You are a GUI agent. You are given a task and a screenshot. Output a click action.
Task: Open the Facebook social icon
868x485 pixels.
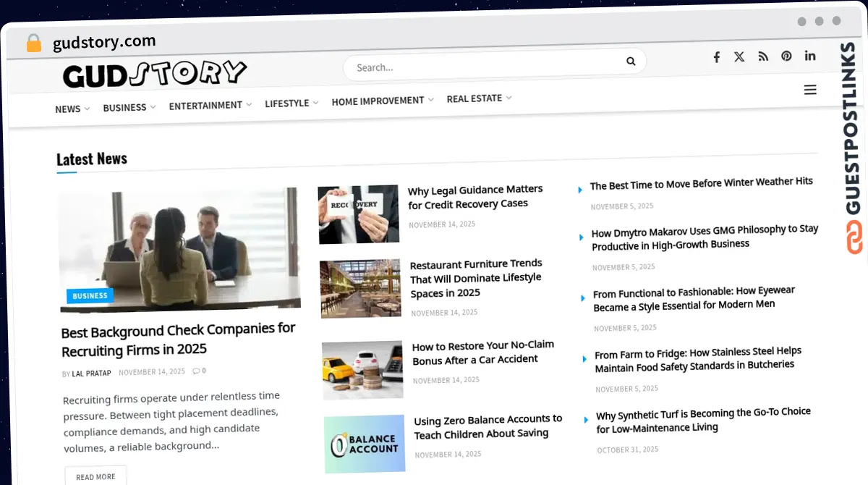(716, 56)
